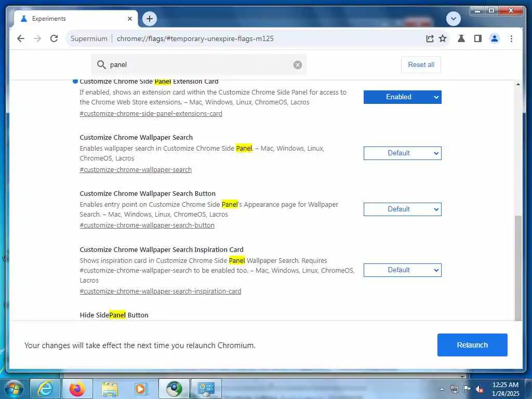Open the control panel taskbar item

pyautogui.click(x=206, y=389)
